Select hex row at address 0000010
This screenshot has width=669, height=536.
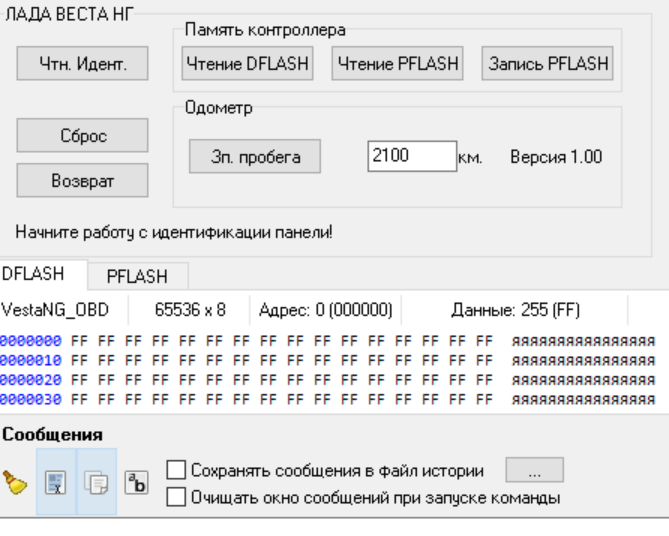pos(327,361)
